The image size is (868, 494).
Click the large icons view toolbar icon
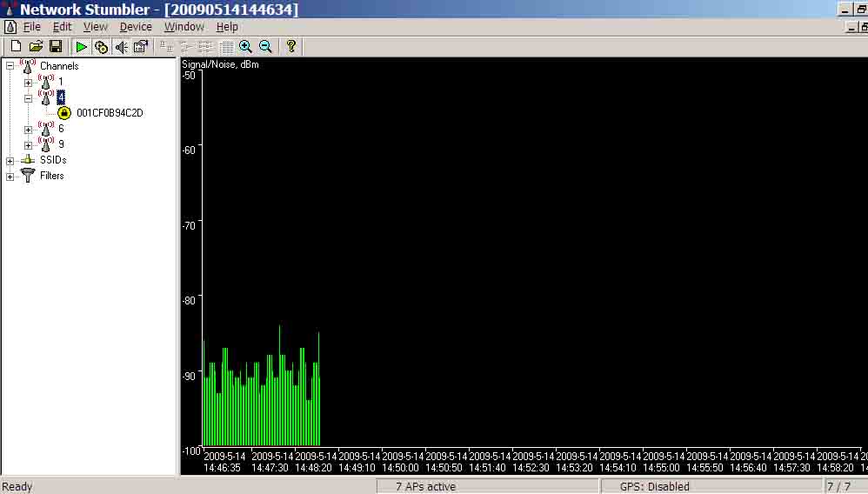(166, 46)
